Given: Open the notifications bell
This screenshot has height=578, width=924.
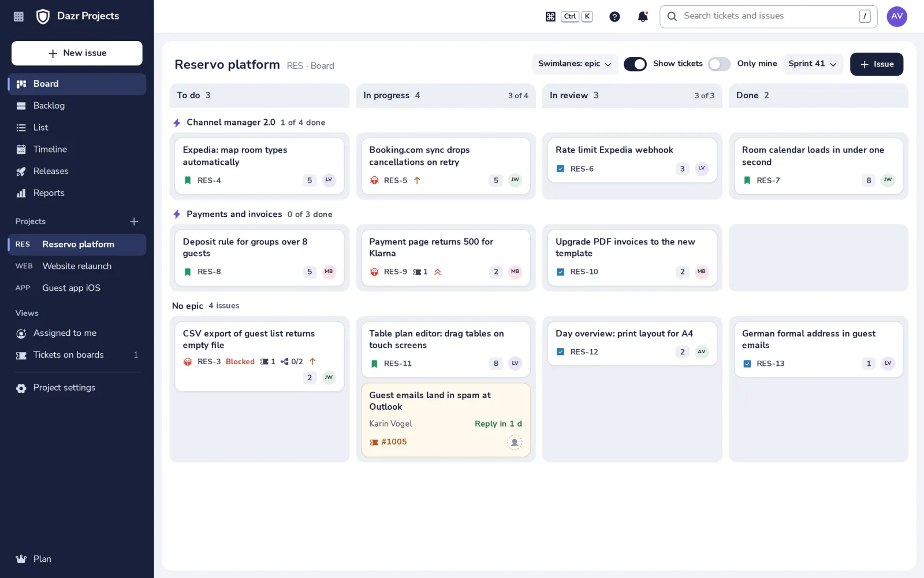Looking at the screenshot, I should [643, 17].
